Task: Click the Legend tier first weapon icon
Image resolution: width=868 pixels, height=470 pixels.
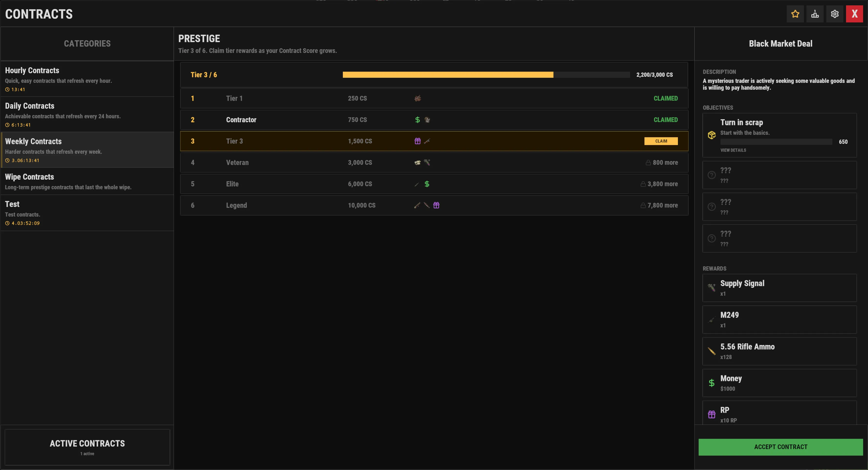Action: [417, 205]
